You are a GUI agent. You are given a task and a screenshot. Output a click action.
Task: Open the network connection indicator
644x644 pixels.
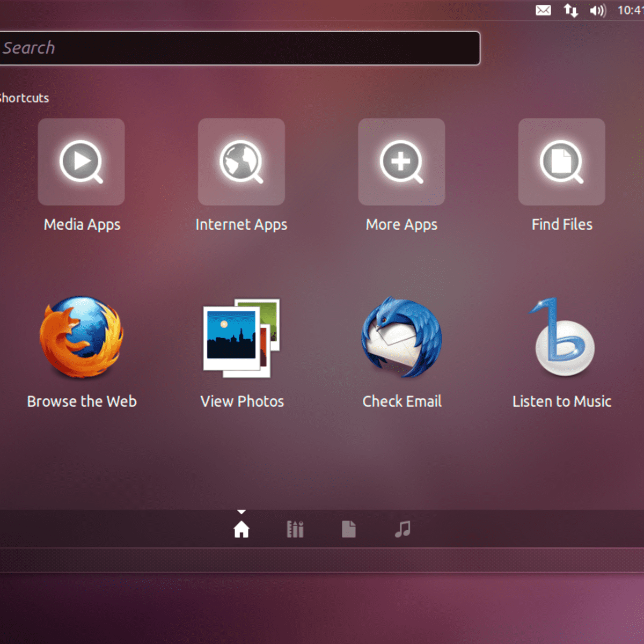click(x=570, y=10)
